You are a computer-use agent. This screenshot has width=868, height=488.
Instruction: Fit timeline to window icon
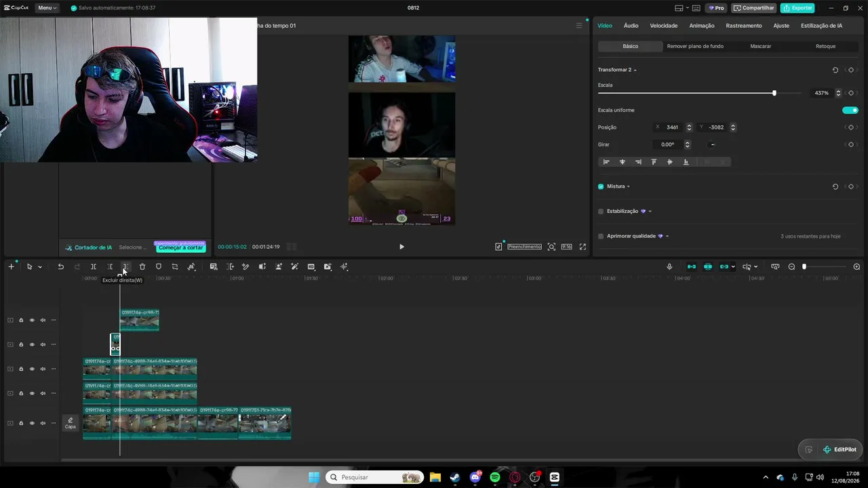775,267
